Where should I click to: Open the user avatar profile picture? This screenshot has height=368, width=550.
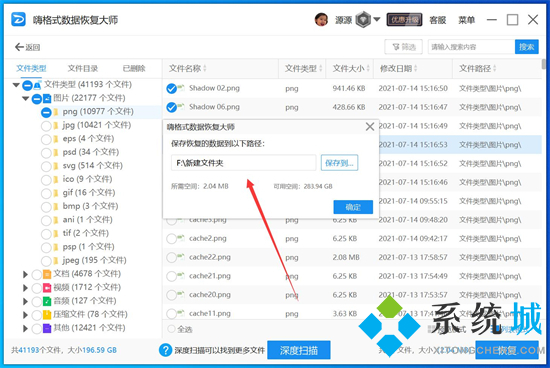click(321, 20)
